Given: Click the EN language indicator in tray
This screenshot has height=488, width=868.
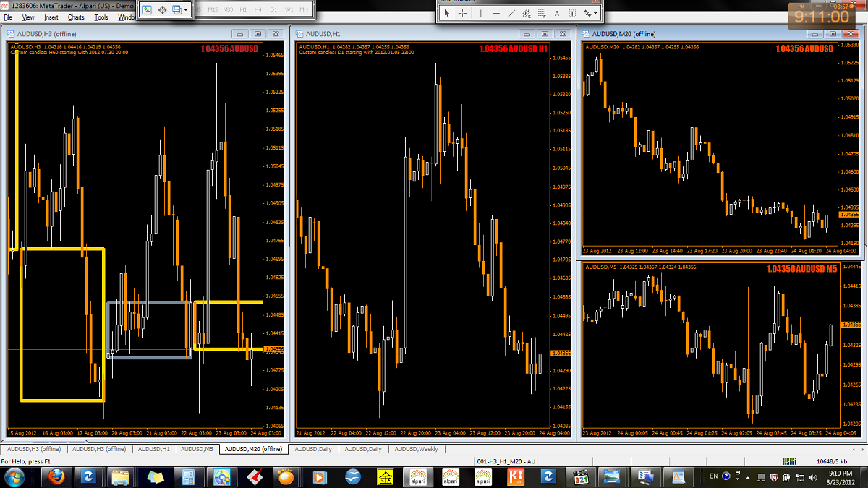Looking at the screenshot, I should tap(714, 476).
